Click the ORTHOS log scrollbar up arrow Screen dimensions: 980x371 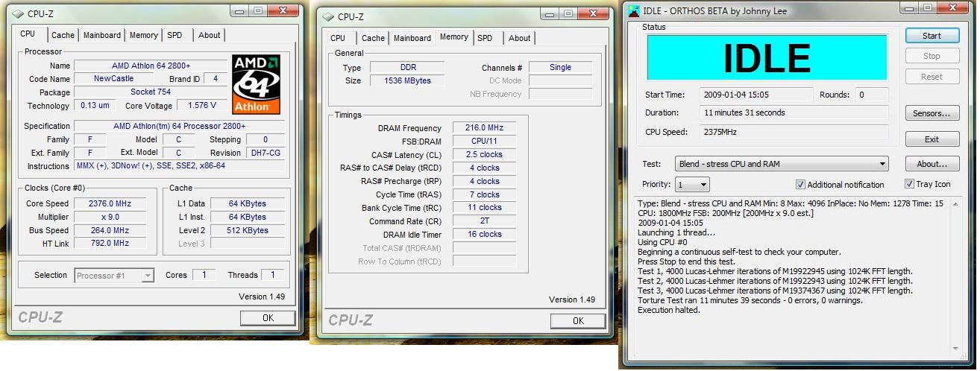(957, 205)
